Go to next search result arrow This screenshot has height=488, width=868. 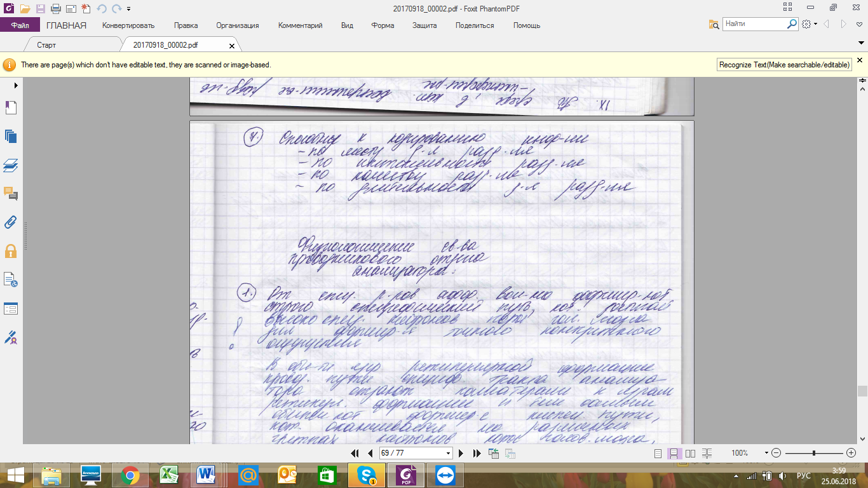pyautogui.click(x=843, y=24)
